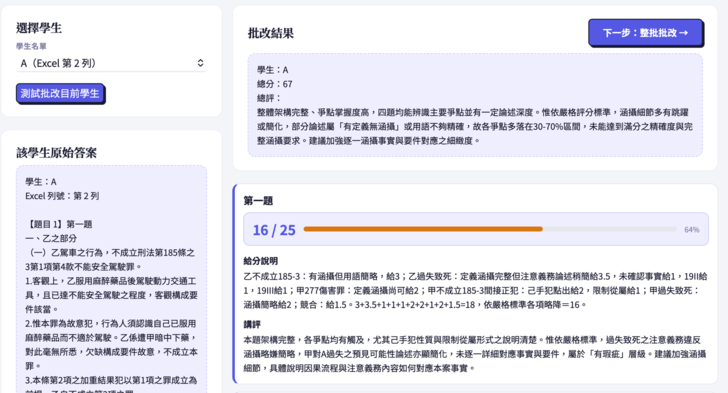Click the Excel 列號：第 2 列 line
Viewport: 728px width, 393px height.
62,196
